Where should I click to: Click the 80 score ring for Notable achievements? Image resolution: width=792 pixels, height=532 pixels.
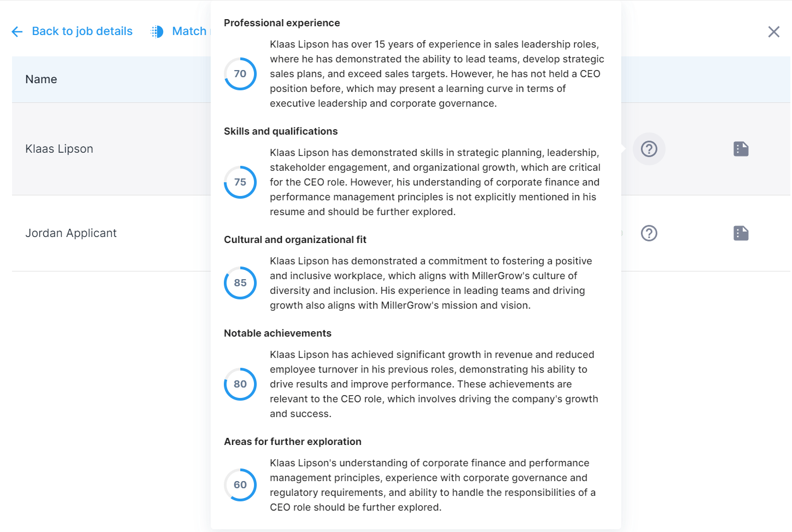[x=240, y=384]
